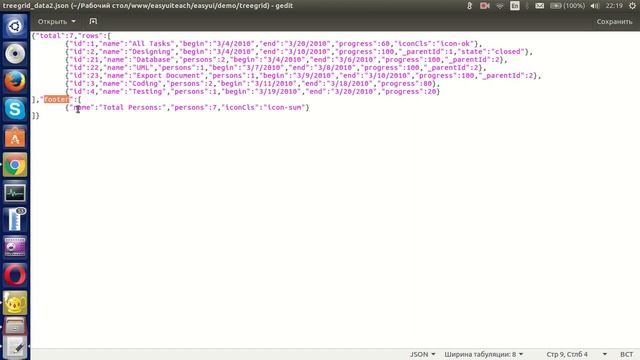Image resolution: width=640 pixels, height=360 pixels.
Task: Open the sound volume indicator
Action: click(595, 6)
